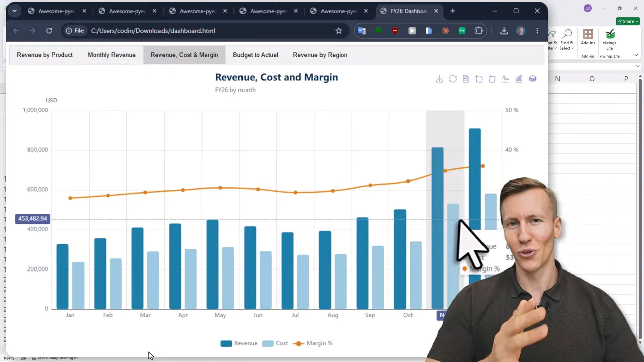
Task: Open the Chrome profile avatar
Action: [521, 31]
